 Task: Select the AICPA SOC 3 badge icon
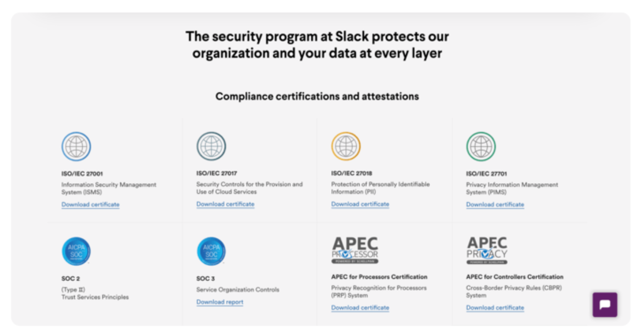(x=211, y=251)
